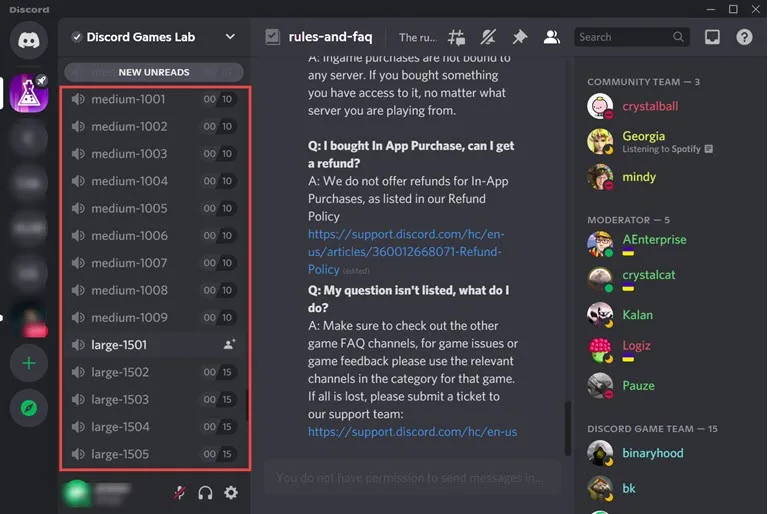Click the rules-and-faq channel icon
Screen dimensions: 768x514
[272, 37]
